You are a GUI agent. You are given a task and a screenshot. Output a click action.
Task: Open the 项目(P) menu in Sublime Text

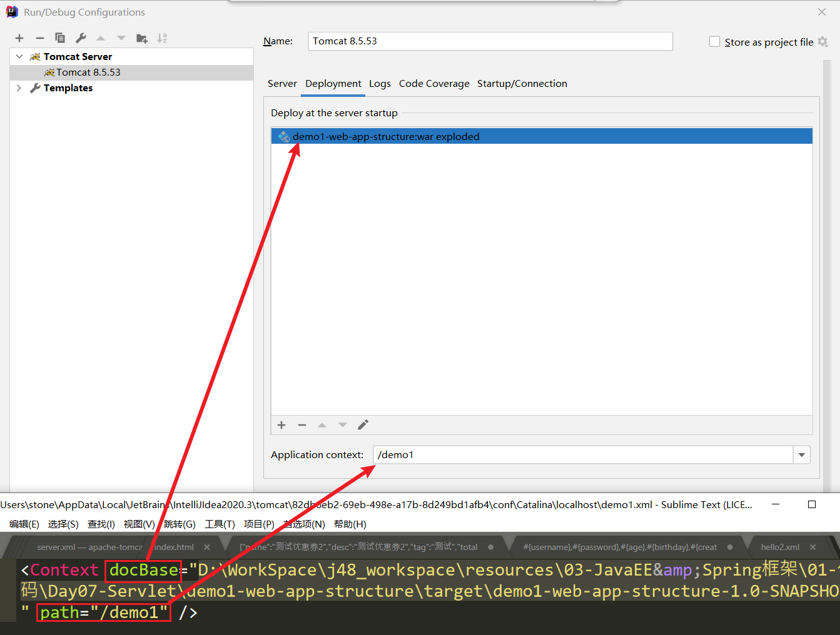[x=259, y=524]
